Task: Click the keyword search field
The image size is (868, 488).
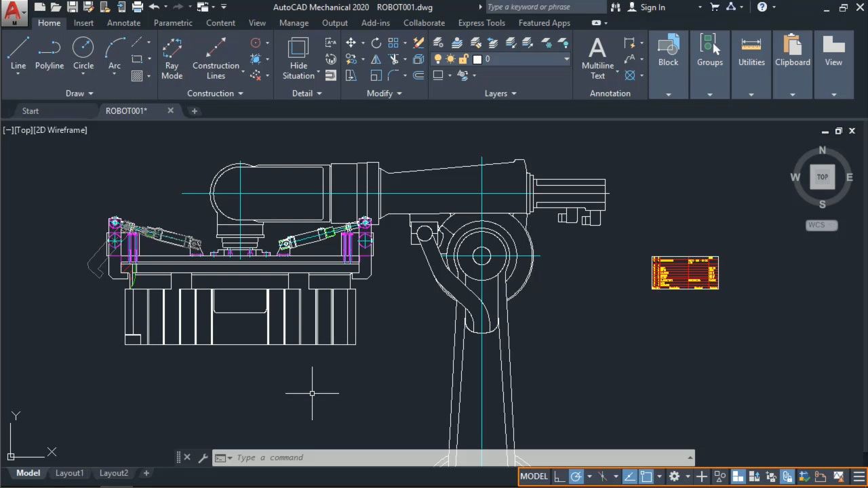Action: 546,7
